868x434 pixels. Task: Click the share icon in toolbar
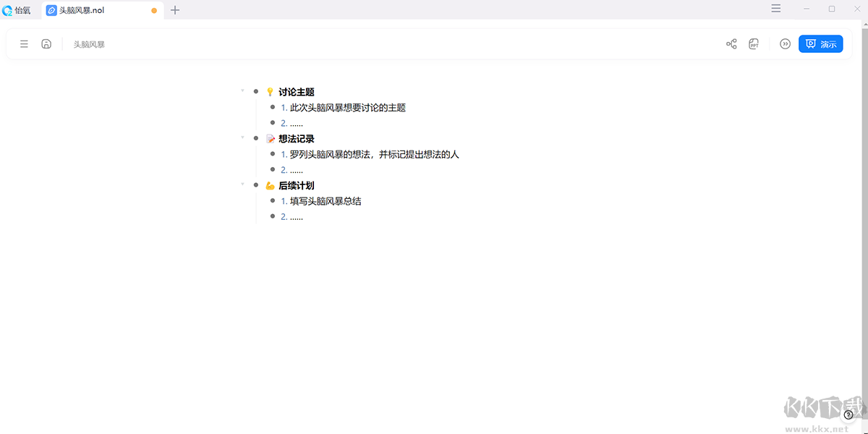pos(731,44)
